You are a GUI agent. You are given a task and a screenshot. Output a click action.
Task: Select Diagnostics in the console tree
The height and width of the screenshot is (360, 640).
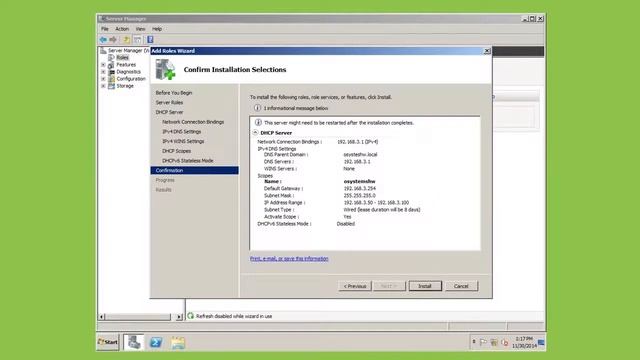129,72
